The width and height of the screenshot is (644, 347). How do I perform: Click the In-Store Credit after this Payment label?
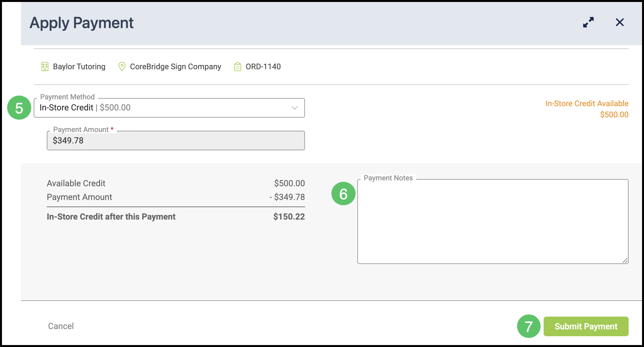click(111, 217)
